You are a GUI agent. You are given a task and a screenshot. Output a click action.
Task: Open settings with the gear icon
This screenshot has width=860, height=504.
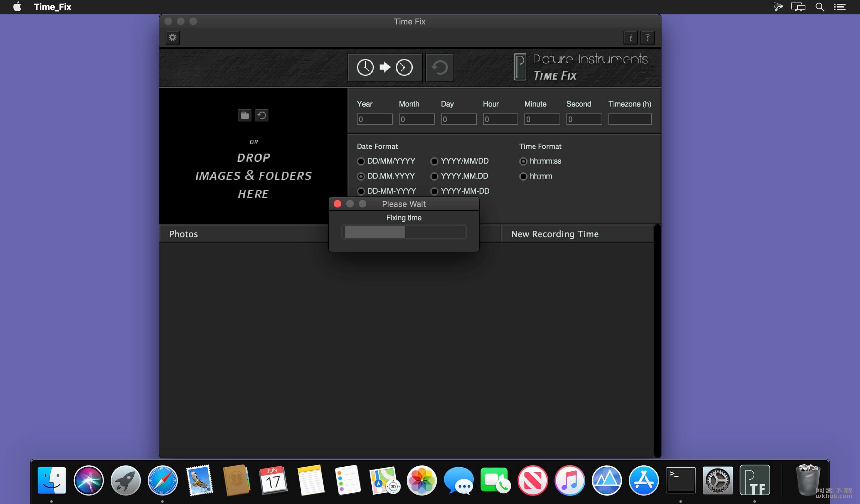click(173, 37)
